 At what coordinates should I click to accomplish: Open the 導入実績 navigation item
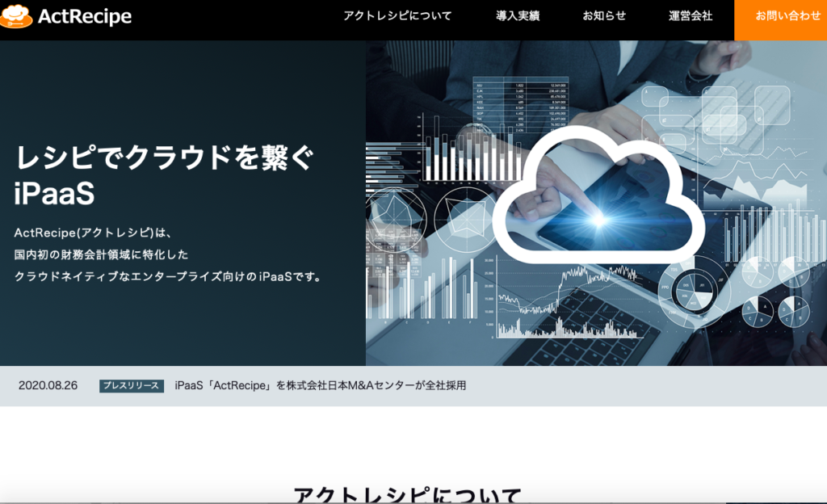(x=518, y=16)
